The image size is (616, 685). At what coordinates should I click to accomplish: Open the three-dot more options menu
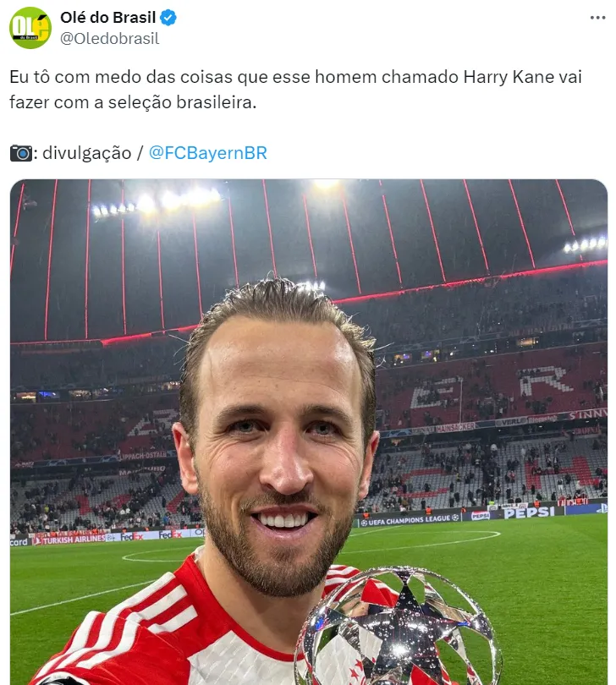(597, 18)
